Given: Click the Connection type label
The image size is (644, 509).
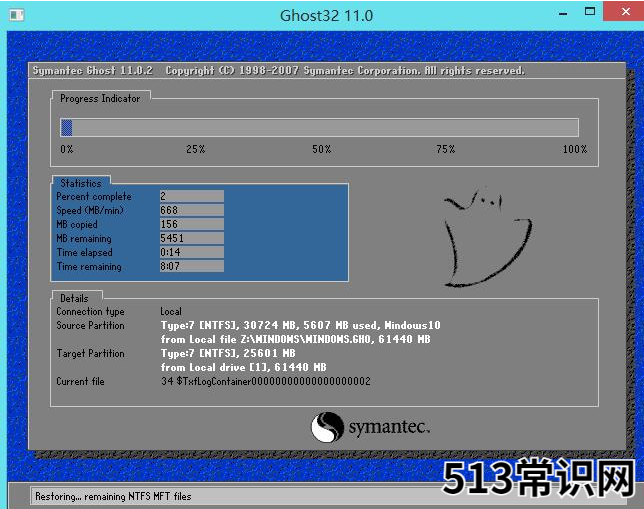Looking at the screenshot, I should click(90, 312).
